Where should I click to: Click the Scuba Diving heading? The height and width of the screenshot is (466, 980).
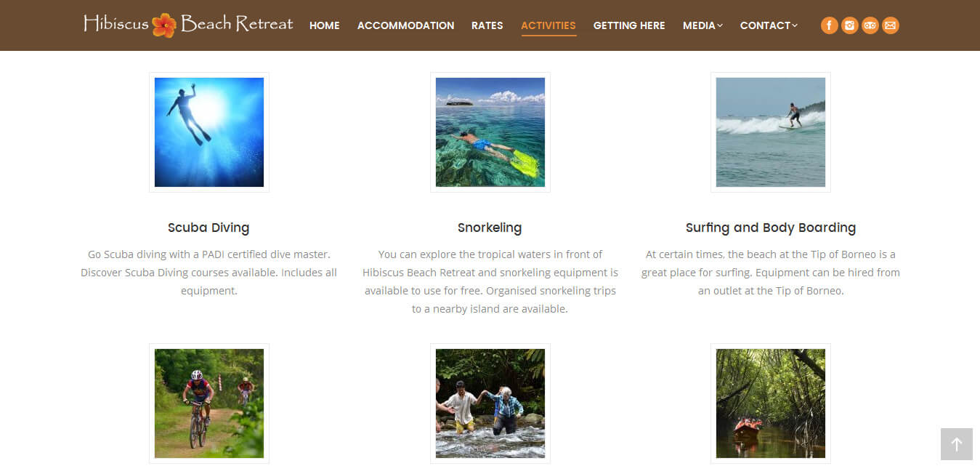208,228
